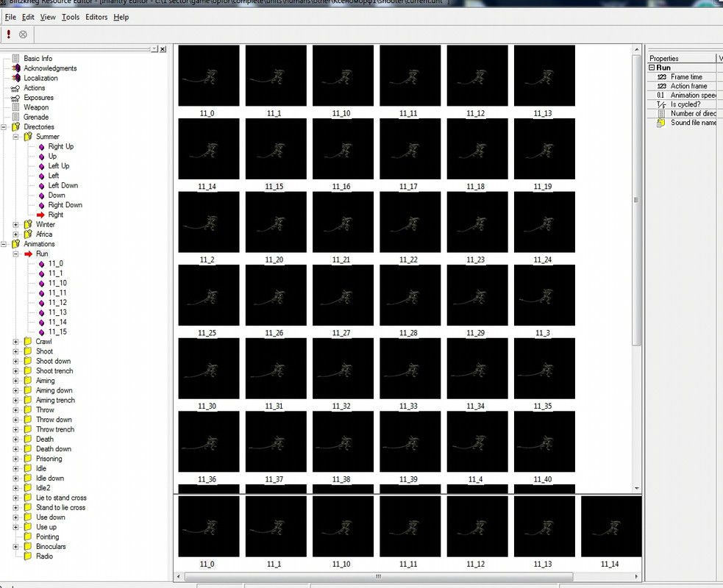
Task: Click the bottom strip scroll left arrow
Action: [x=179, y=576]
